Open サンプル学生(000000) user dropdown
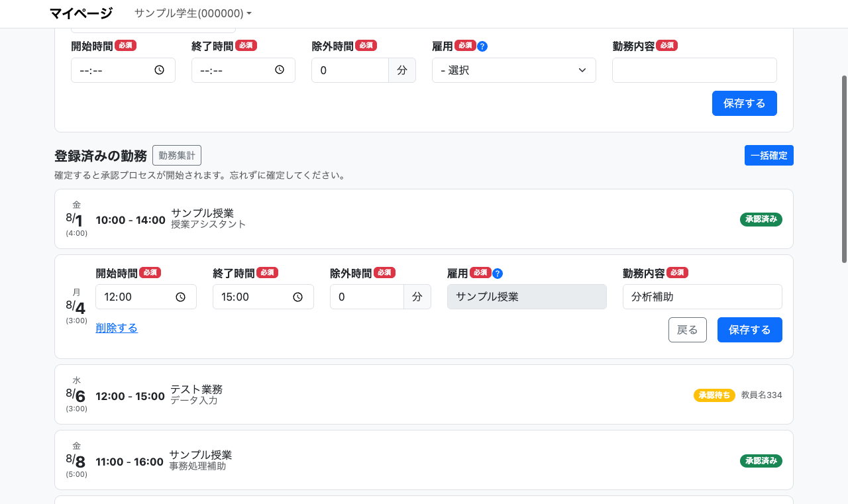The width and height of the screenshot is (848, 504). pyautogui.click(x=193, y=13)
